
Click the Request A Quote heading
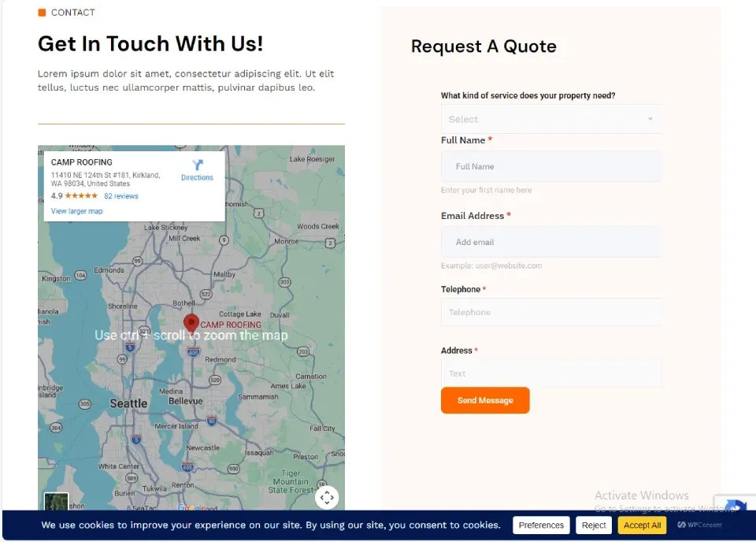pyautogui.click(x=484, y=46)
